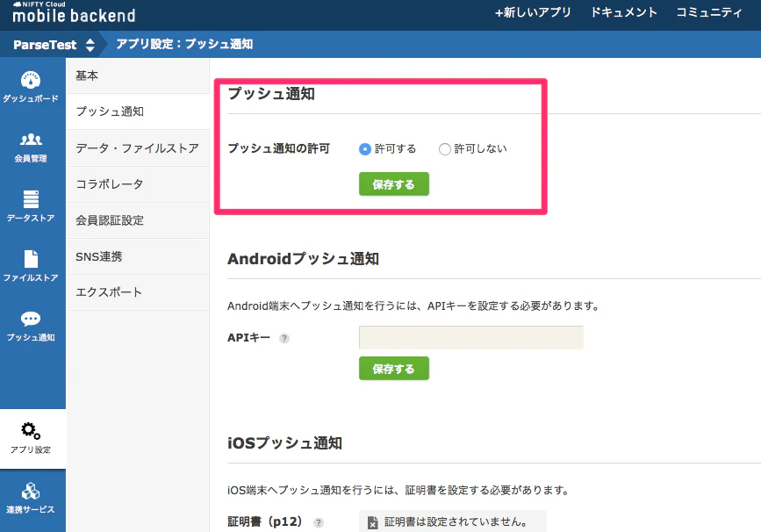Click the Androidプッシュ通知 heading
The width and height of the screenshot is (761, 532).
pyautogui.click(x=303, y=259)
